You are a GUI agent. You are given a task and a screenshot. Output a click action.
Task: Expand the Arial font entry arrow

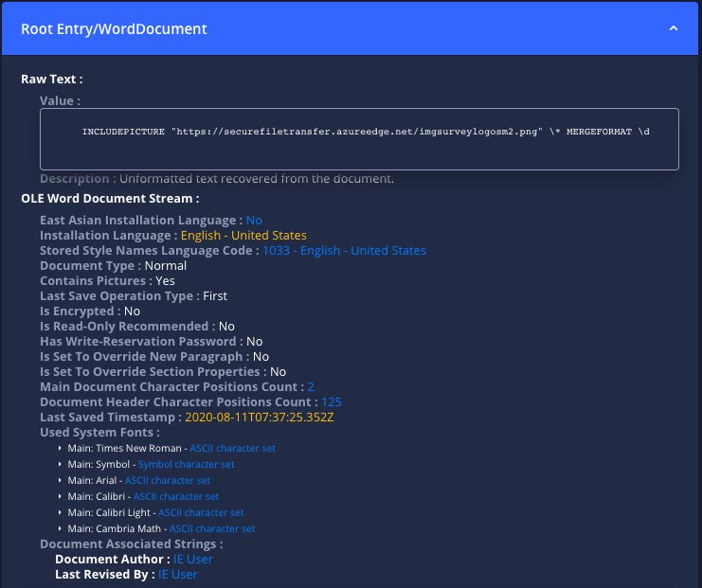(x=60, y=480)
